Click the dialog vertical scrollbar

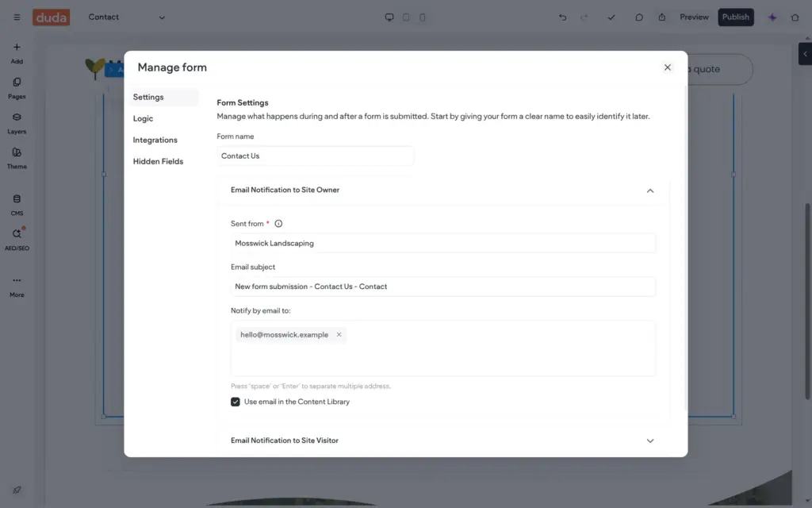pyautogui.click(x=687, y=248)
